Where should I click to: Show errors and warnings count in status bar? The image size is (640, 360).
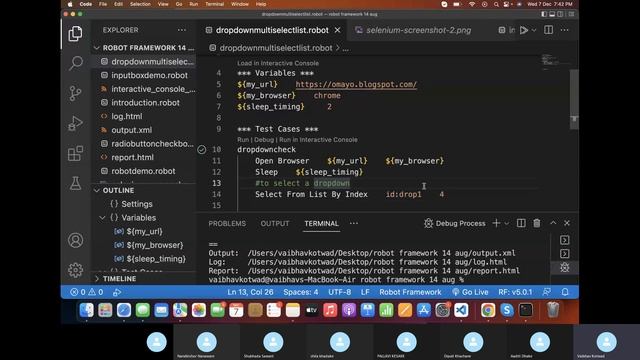[87, 292]
